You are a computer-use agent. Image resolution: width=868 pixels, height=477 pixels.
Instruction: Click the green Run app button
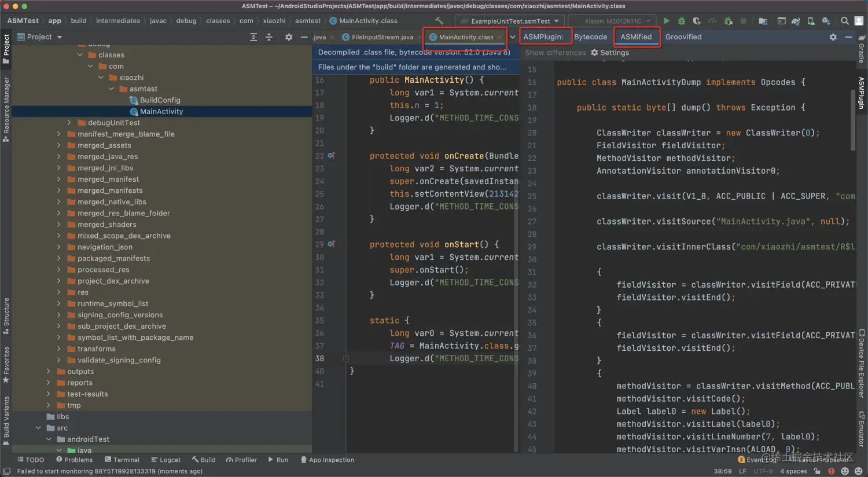(667, 21)
